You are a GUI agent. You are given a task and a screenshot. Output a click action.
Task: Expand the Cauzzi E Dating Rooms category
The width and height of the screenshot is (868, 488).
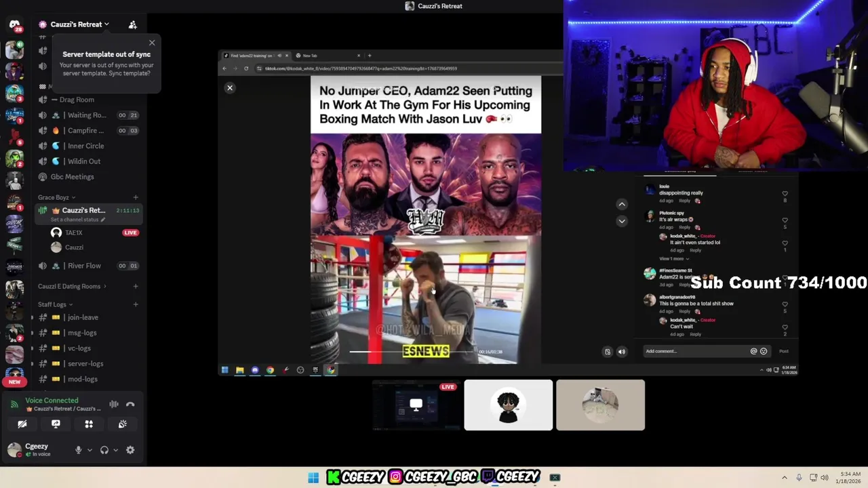(72, 287)
